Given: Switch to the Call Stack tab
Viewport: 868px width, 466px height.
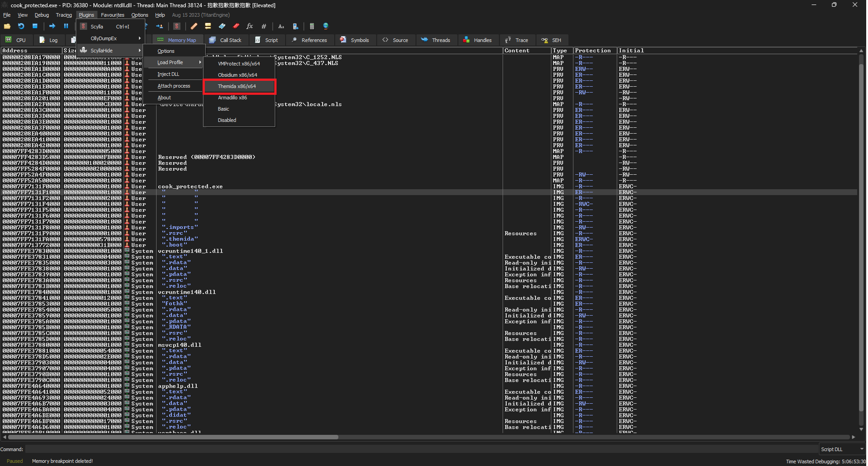Looking at the screenshot, I should click(x=226, y=40).
